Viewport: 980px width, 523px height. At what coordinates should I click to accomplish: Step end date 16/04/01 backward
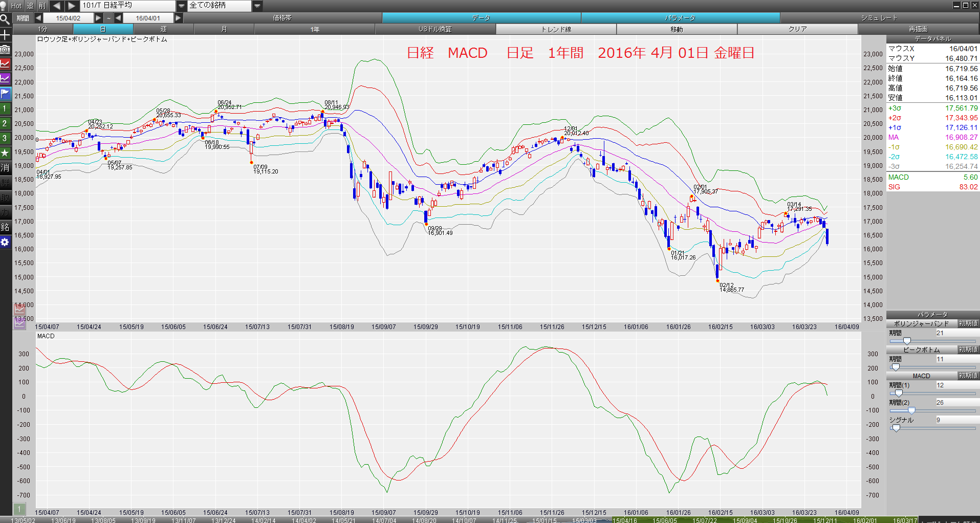[118, 18]
